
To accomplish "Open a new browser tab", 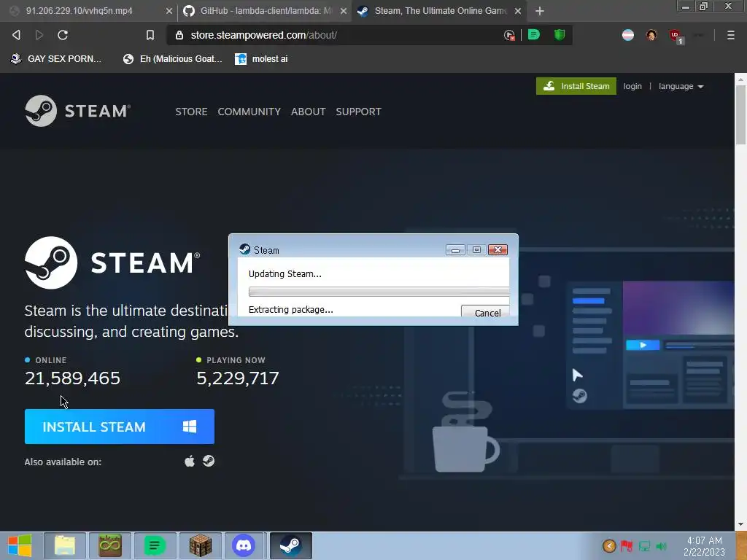I will [539, 11].
